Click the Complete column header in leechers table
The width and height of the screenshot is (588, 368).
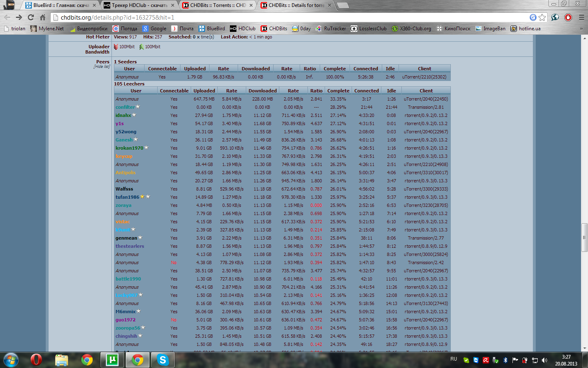tap(339, 91)
